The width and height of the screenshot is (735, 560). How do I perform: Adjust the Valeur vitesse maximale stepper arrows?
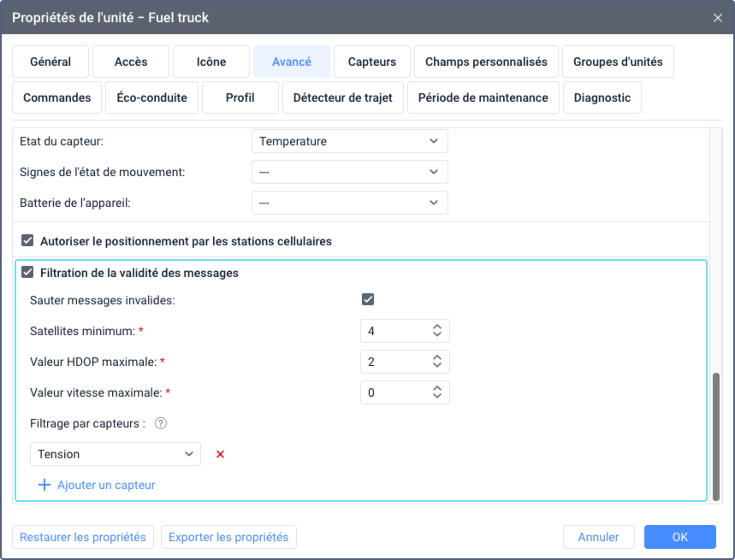(x=436, y=392)
